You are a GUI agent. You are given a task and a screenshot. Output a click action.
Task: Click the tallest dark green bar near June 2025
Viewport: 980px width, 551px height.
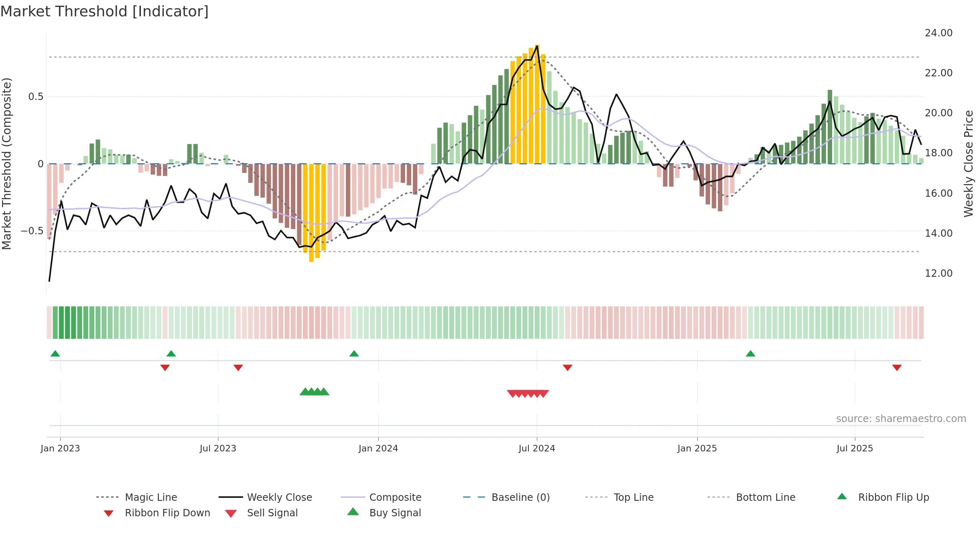[830, 127]
